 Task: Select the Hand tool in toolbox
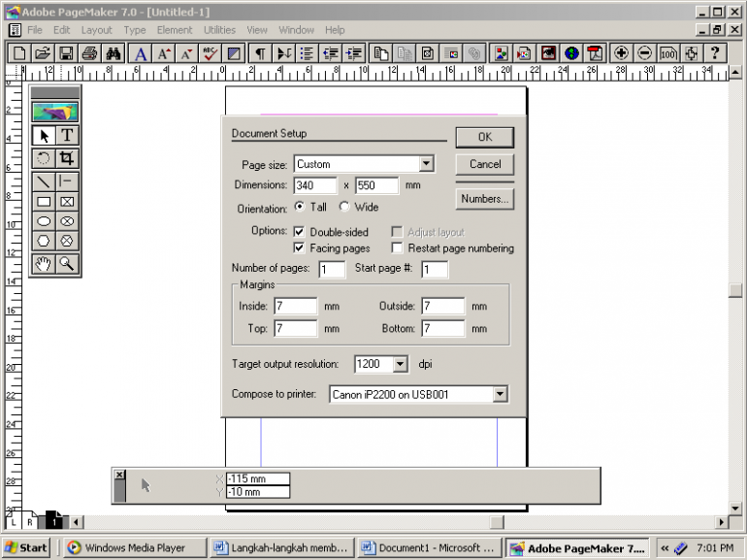click(x=44, y=264)
